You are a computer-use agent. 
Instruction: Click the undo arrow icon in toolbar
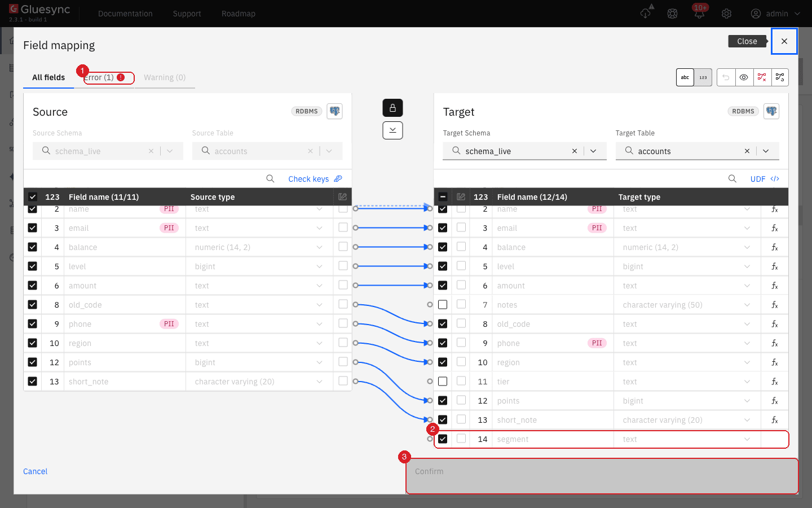click(x=726, y=77)
